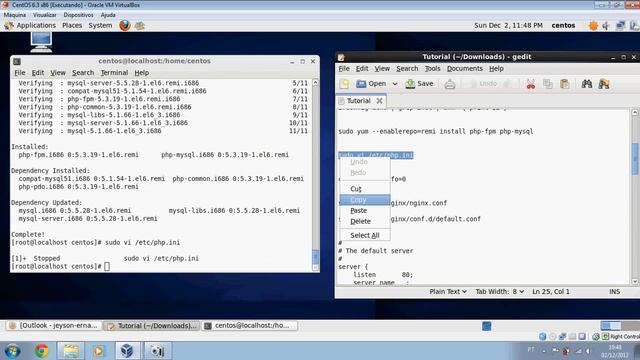Open VirtualBox Máquina menu
640x360 pixels.
pyautogui.click(x=15, y=15)
